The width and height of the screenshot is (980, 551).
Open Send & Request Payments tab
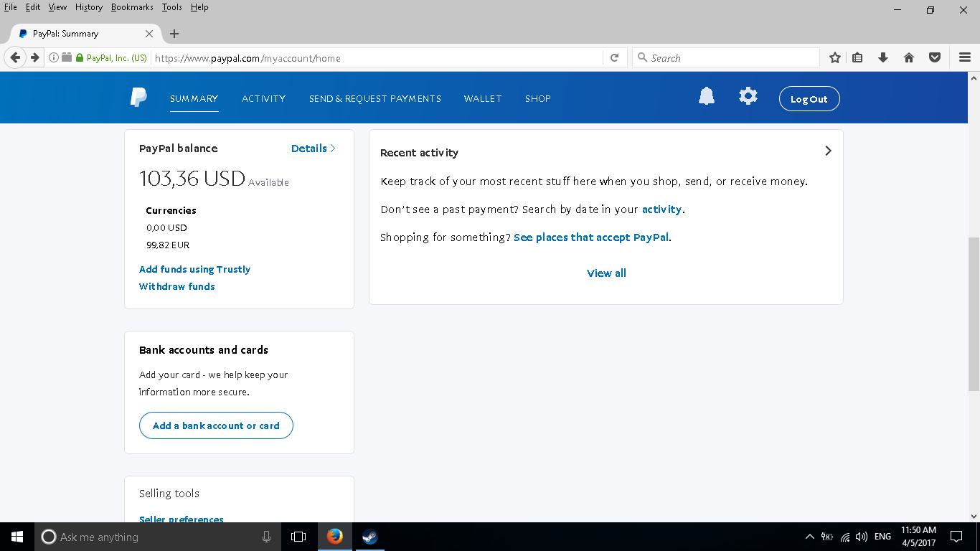(375, 99)
